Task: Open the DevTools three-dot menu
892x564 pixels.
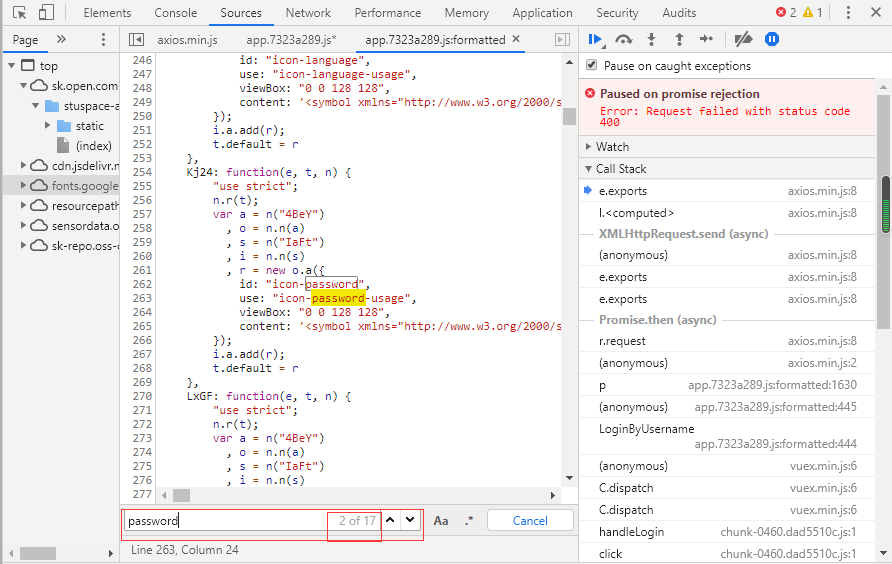Action: coord(848,13)
